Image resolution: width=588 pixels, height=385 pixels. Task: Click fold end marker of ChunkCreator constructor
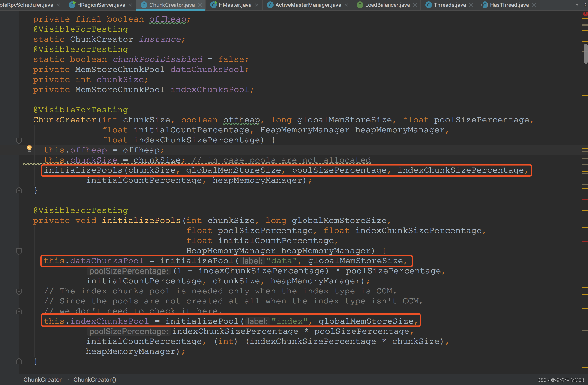[19, 190]
